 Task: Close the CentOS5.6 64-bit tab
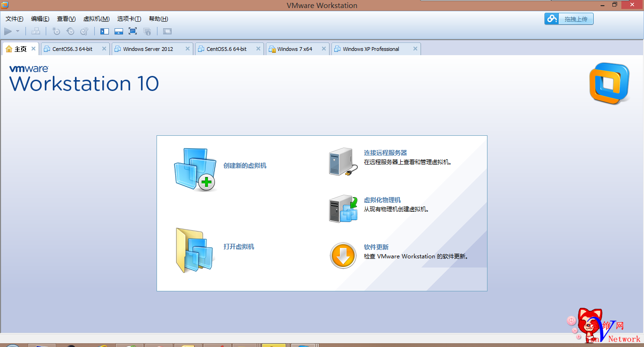[258, 49]
